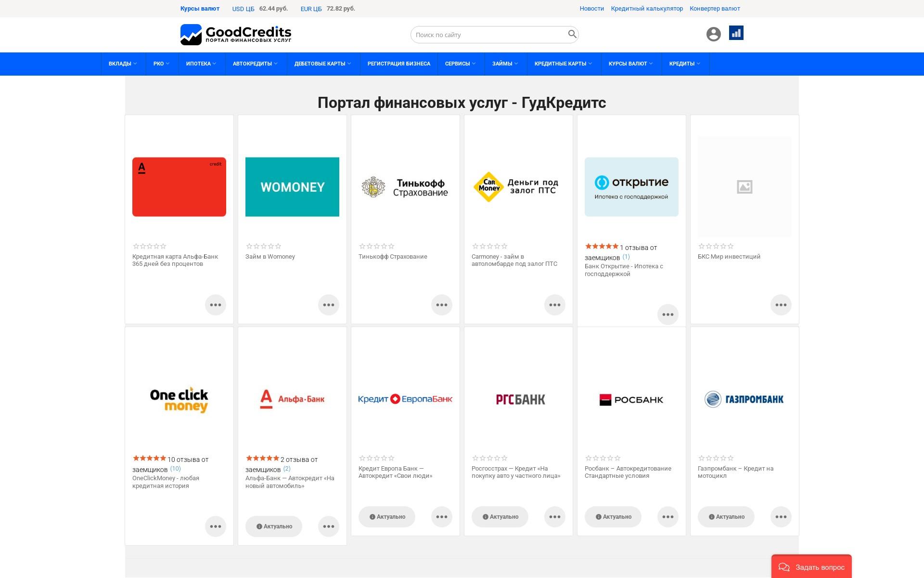Click Актуально button on Росбанк card
Screen dimensions: 924x578
[x=613, y=517]
